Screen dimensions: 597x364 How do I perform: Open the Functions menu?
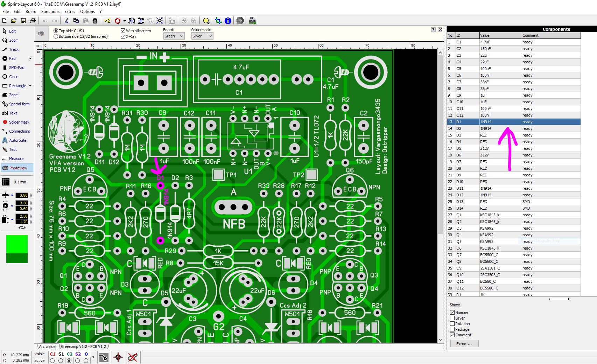click(x=50, y=12)
